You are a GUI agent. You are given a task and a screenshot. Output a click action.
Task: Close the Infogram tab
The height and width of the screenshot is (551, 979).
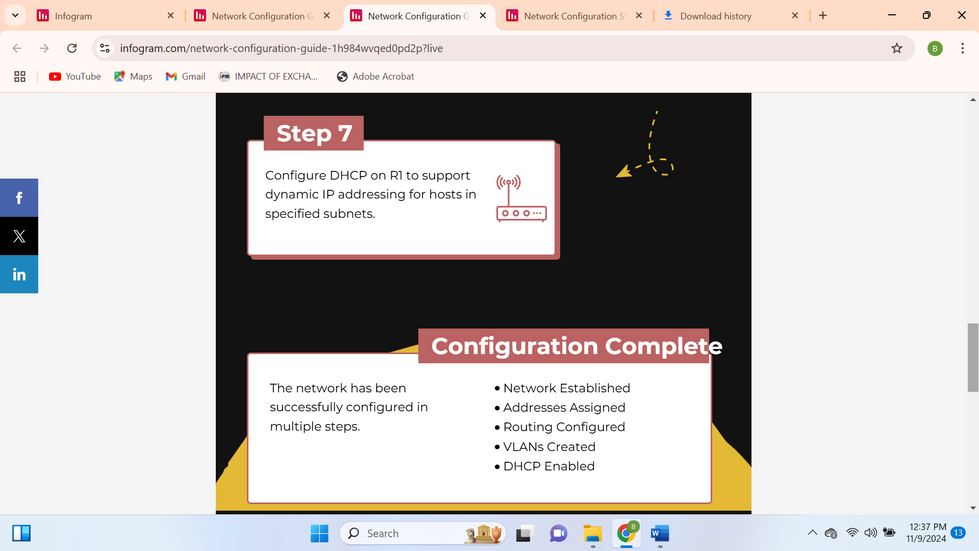tap(170, 16)
